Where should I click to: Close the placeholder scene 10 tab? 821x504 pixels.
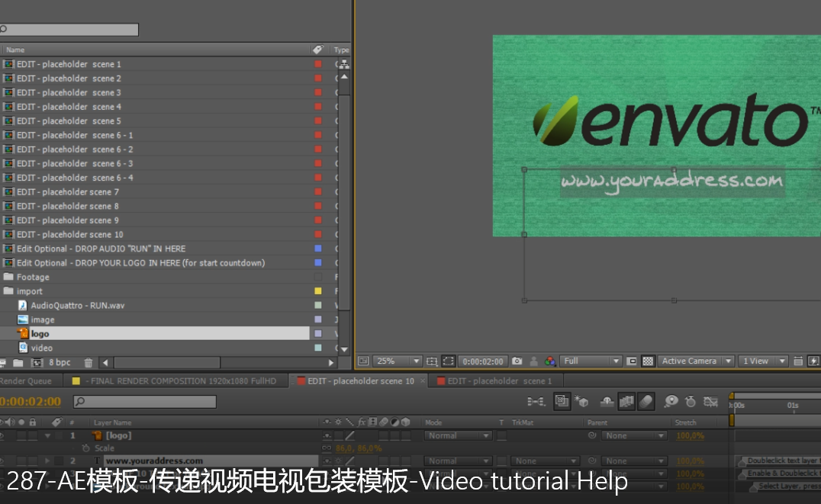[x=423, y=381]
